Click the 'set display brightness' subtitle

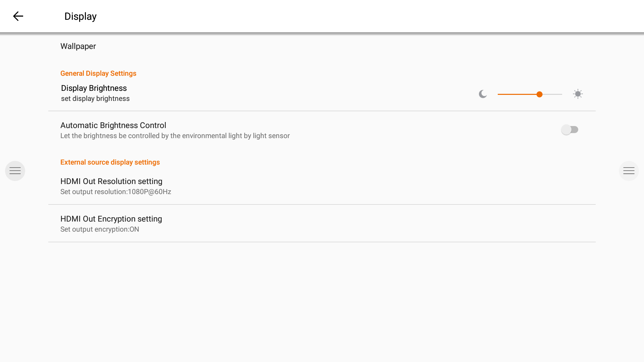click(x=95, y=99)
